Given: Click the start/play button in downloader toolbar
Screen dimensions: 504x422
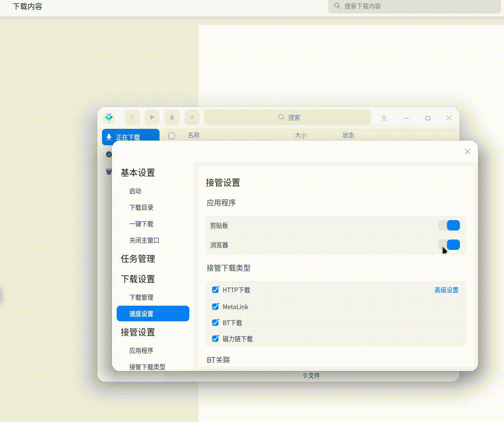Looking at the screenshot, I should [x=152, y=118].
